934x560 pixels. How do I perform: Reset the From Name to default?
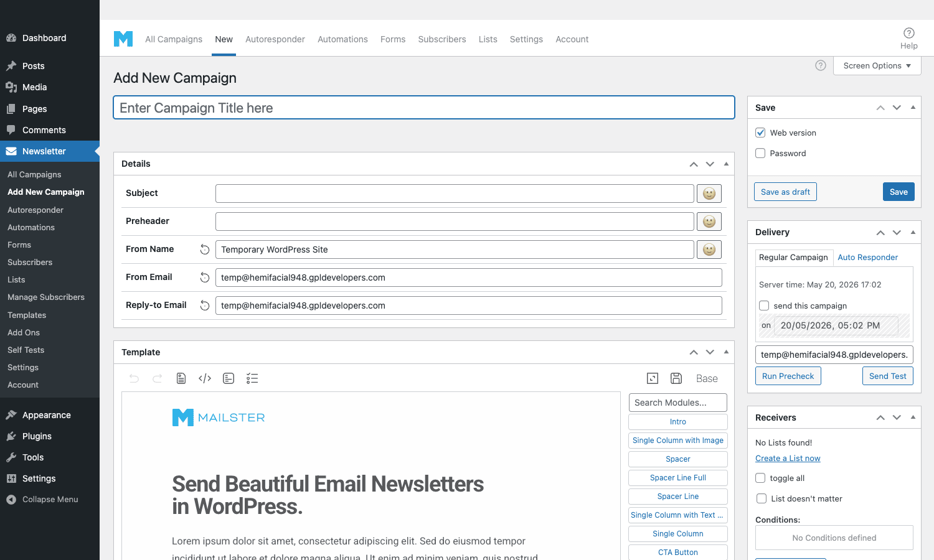(204, 250)
